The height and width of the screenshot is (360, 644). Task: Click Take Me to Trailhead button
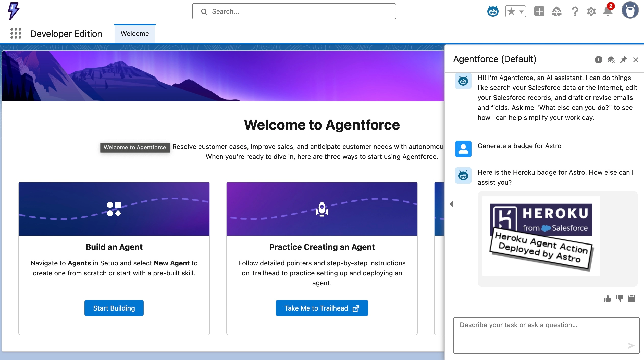(x=322, y=308)
